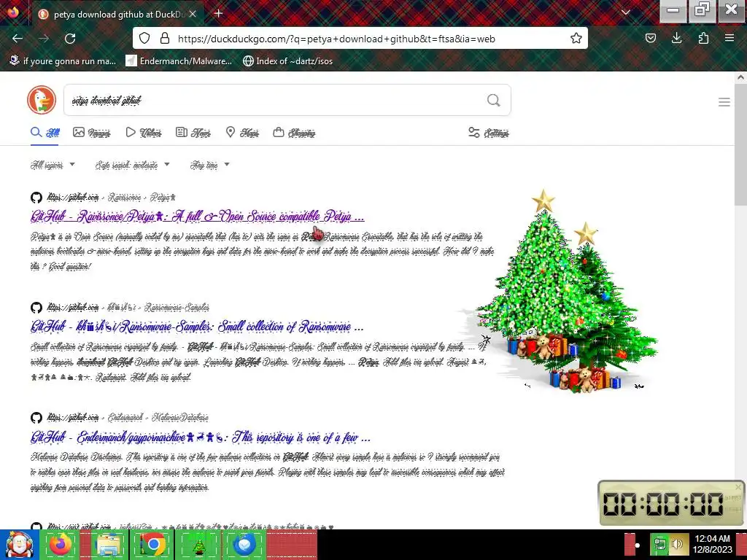Expand the list all tabs chevron
747x560 pixels.
point(626,12)
